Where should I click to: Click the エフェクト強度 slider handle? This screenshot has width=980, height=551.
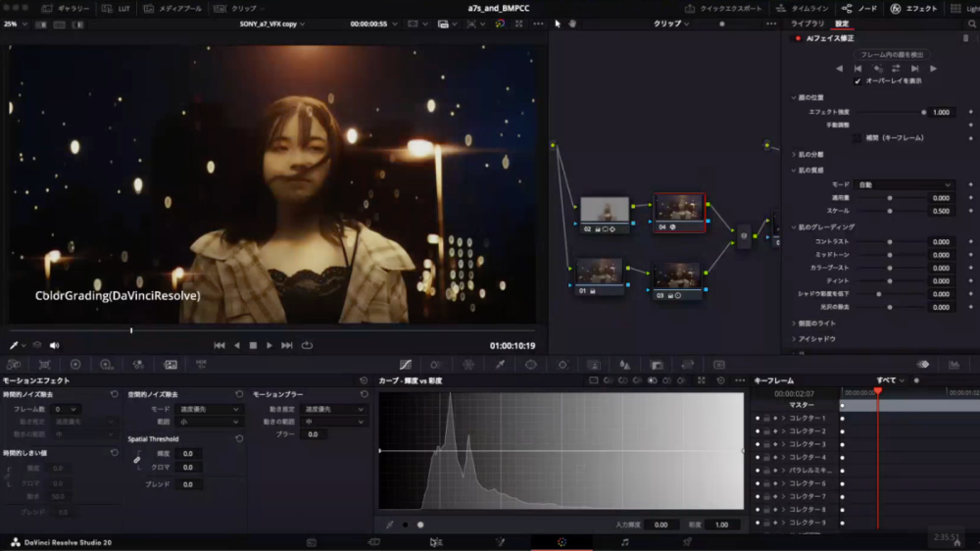pos(923,113)
